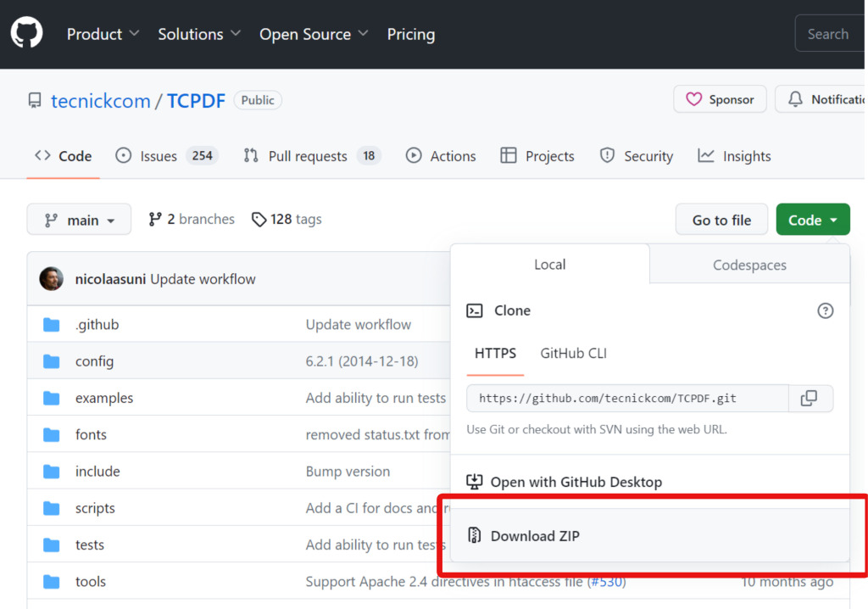Viewport: 868px width, 609px height.
Task: Select the GitHub CLI clone tab
Action: coord(573,353)
